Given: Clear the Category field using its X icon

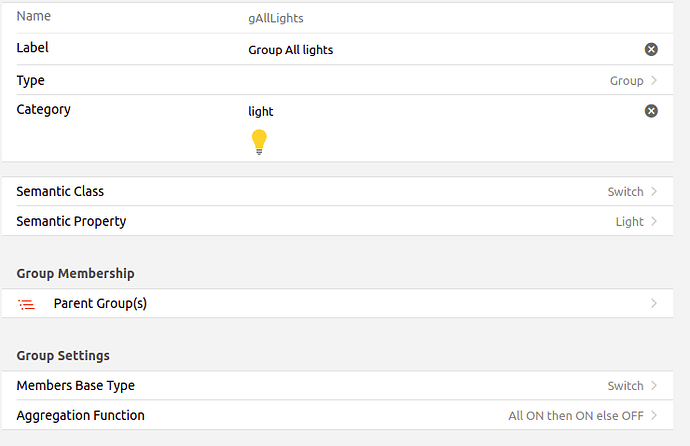Looking at the screenshot, I should [651, 111].
